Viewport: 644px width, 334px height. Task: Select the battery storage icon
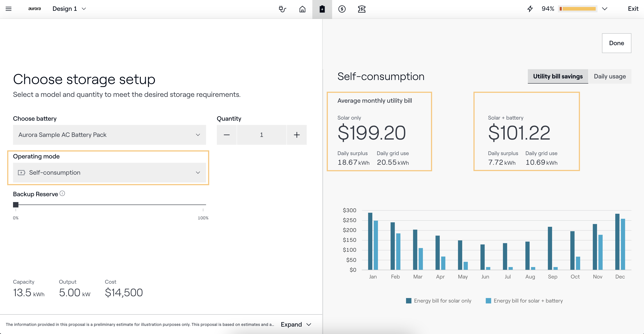coord(322,9)
